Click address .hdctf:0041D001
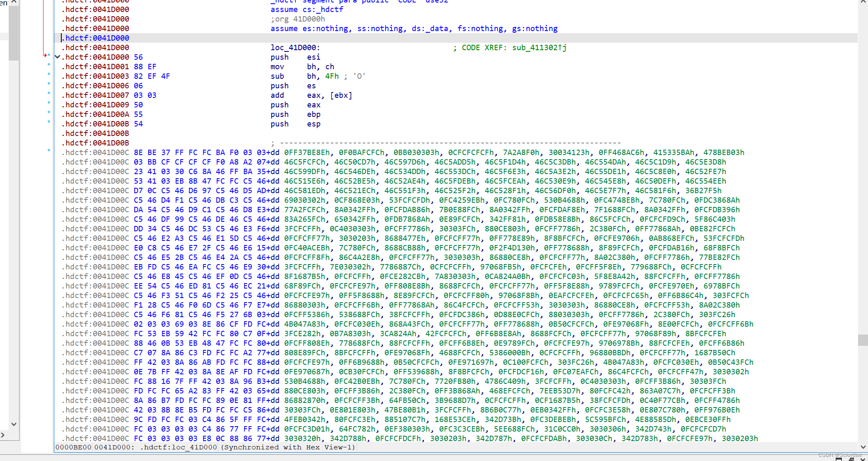 pyautogui.click(x=96, y=67)
